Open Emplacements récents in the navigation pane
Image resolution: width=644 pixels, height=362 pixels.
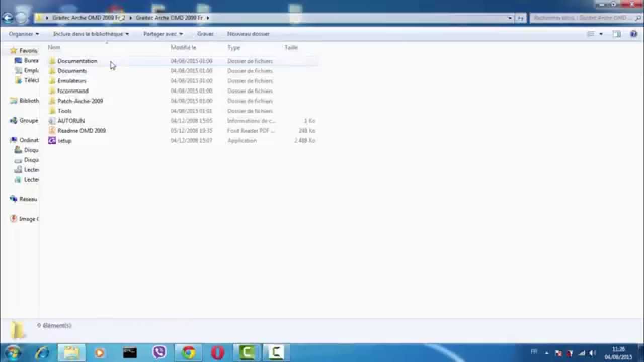point(27,71)
